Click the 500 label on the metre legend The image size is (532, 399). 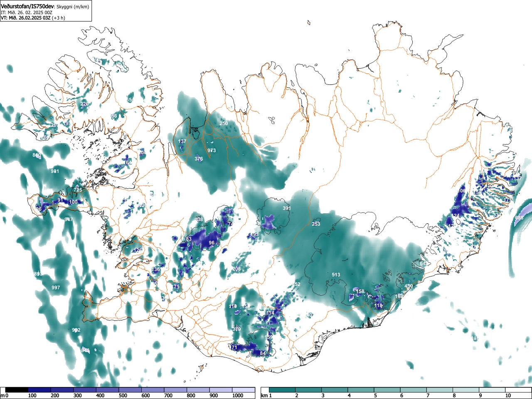click(123, 396)
